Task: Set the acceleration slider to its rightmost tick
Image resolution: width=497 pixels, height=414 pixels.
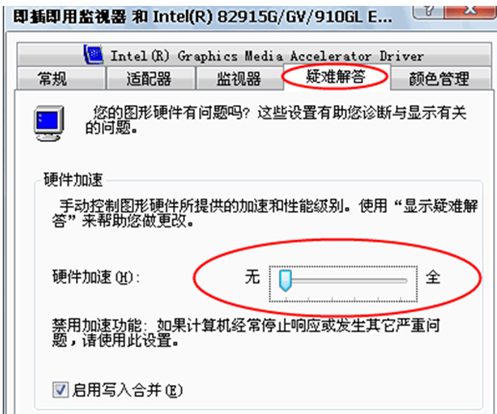Action: click(401, 281)
